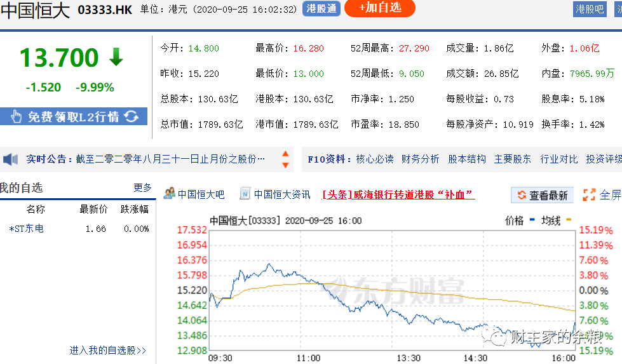
Task: Click 市盈率 value 18.850
Action: 404,125
